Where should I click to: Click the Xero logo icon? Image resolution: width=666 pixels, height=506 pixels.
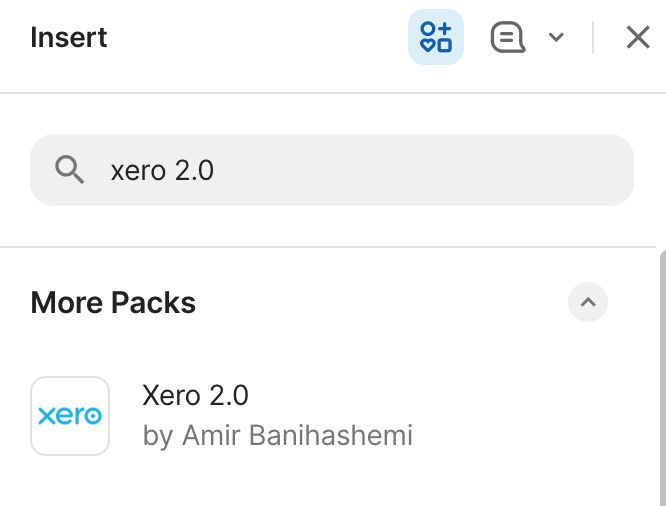point(70,416)
